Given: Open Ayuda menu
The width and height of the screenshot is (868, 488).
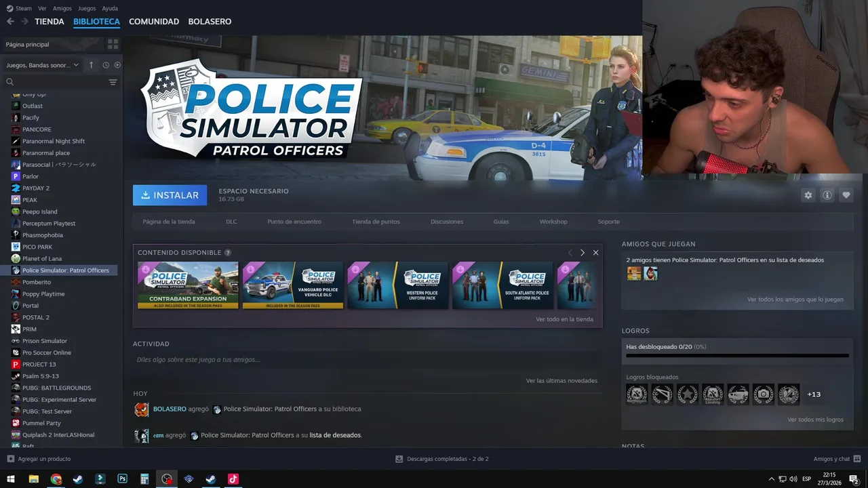Looking at the screenshot, I should tap(110, 8).
